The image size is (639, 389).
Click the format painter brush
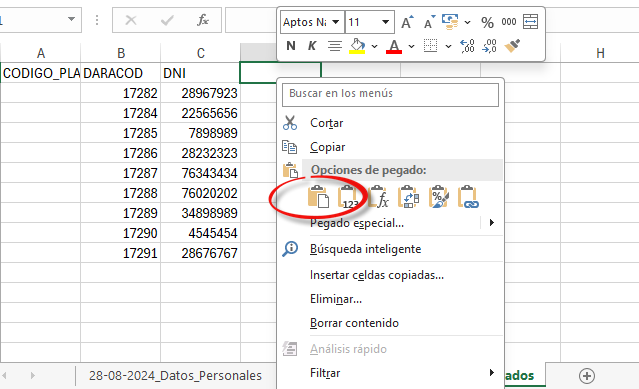[512, 46]
